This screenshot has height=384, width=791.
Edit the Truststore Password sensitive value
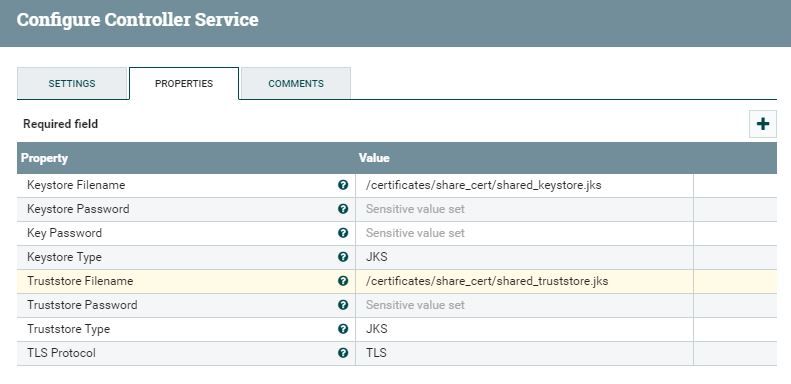click(x=524, y=305)
